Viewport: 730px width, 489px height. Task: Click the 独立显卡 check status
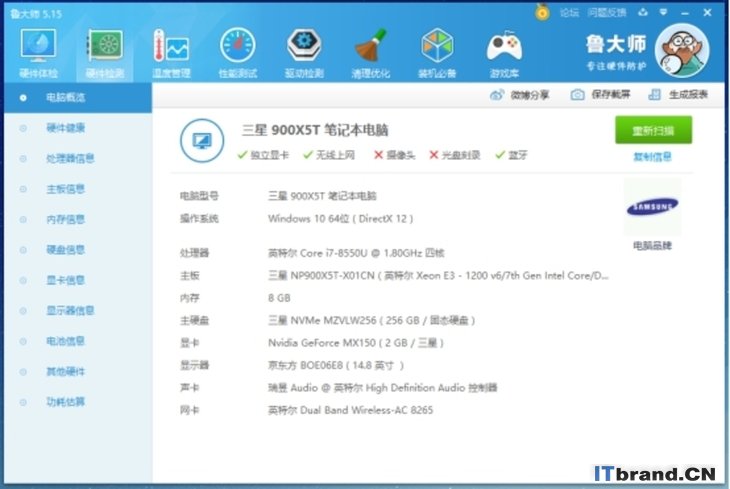coord(263,155)
